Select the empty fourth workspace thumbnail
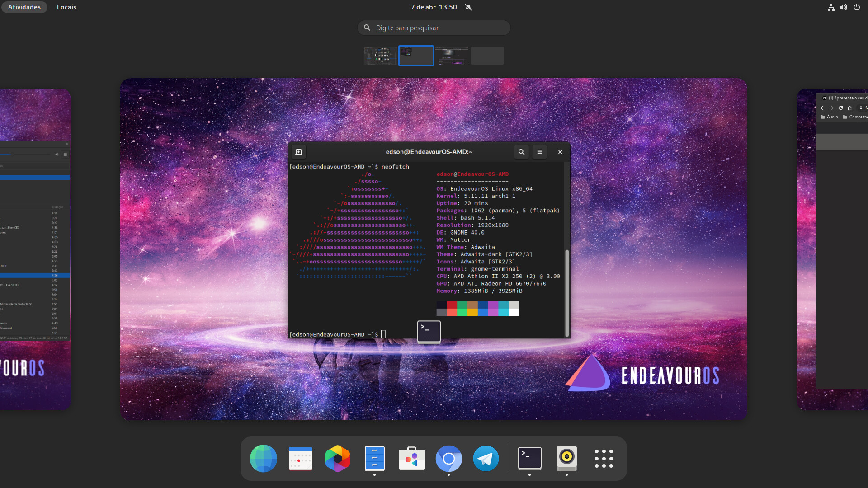The width and height of the screenshot is (868, 488). click(487, 56)
